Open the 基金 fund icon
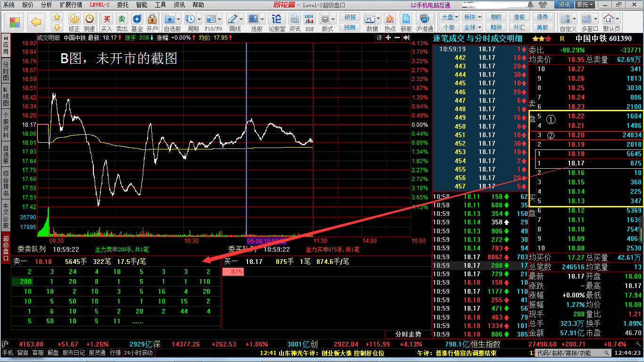The height and width of the screenshot is (362, 644). 137,19
